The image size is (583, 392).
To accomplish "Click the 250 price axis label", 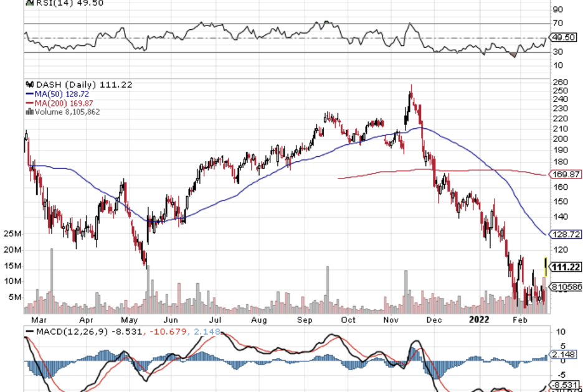I will (x=560, y=91).
